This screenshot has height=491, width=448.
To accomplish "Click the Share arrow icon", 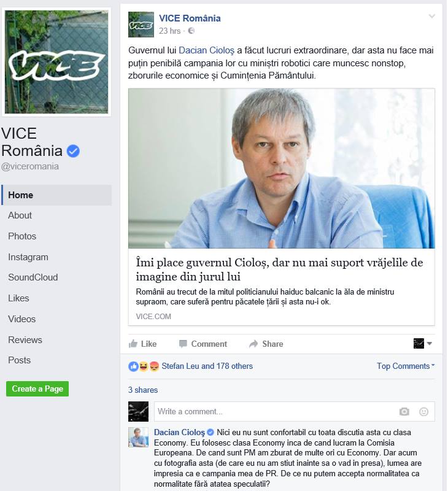I will pos(253,344).
